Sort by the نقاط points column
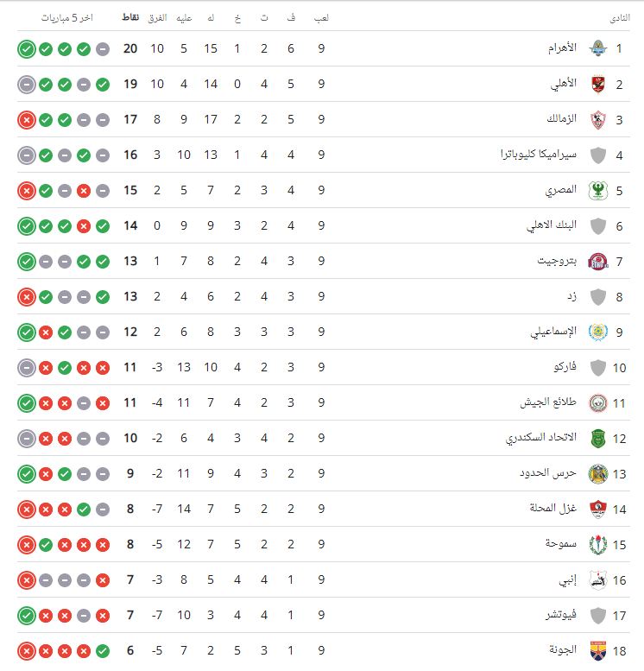Image resolution: width=644 pixels, height=671 pixels. click(x=130, y=17)
